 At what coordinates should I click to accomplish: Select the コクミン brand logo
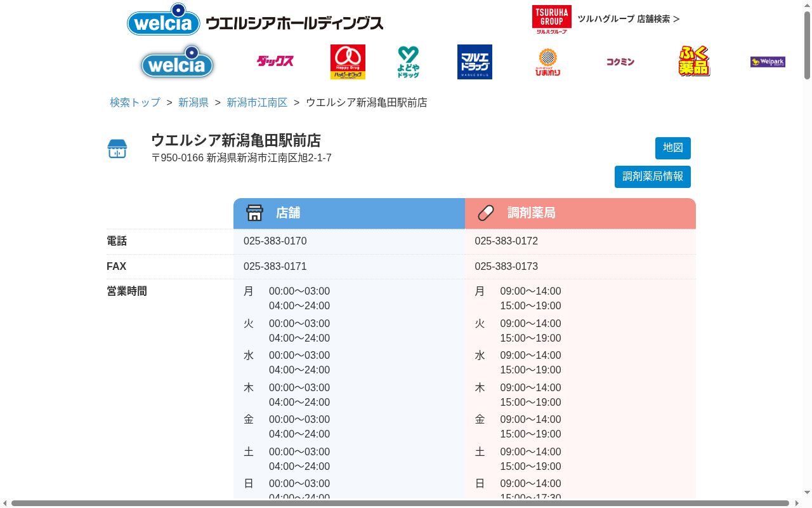point(620,62)
